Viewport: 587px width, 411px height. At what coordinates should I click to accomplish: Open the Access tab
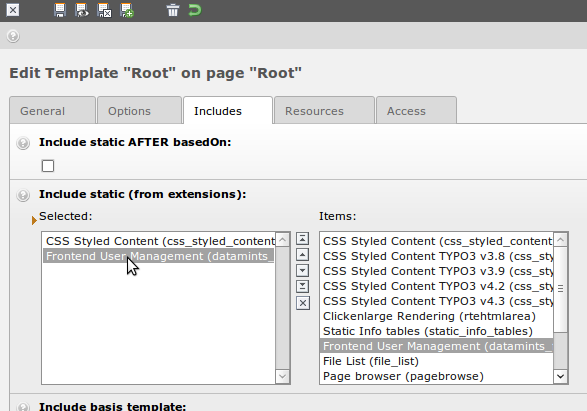click(416, 111)
